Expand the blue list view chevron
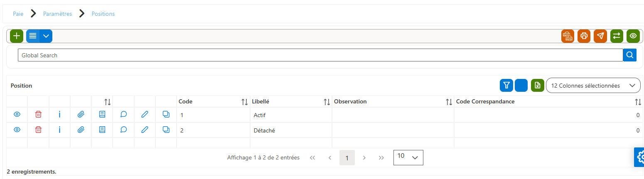Viewport: 644px width, 179px height. pos(46,36)
